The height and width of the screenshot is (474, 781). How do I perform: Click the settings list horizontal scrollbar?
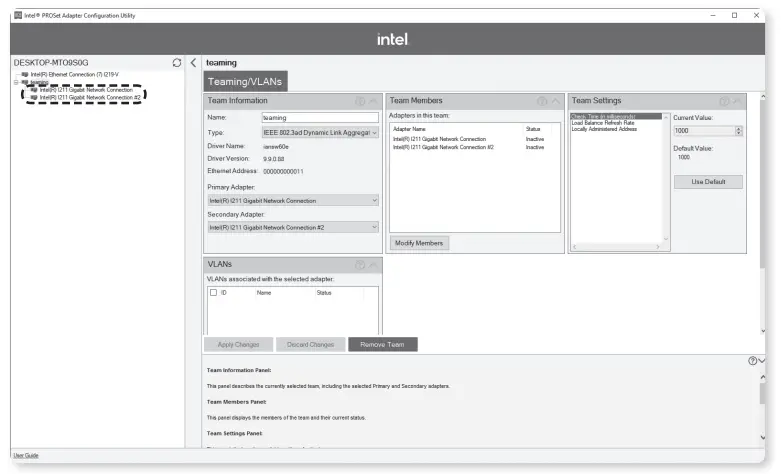pos(616,247)
